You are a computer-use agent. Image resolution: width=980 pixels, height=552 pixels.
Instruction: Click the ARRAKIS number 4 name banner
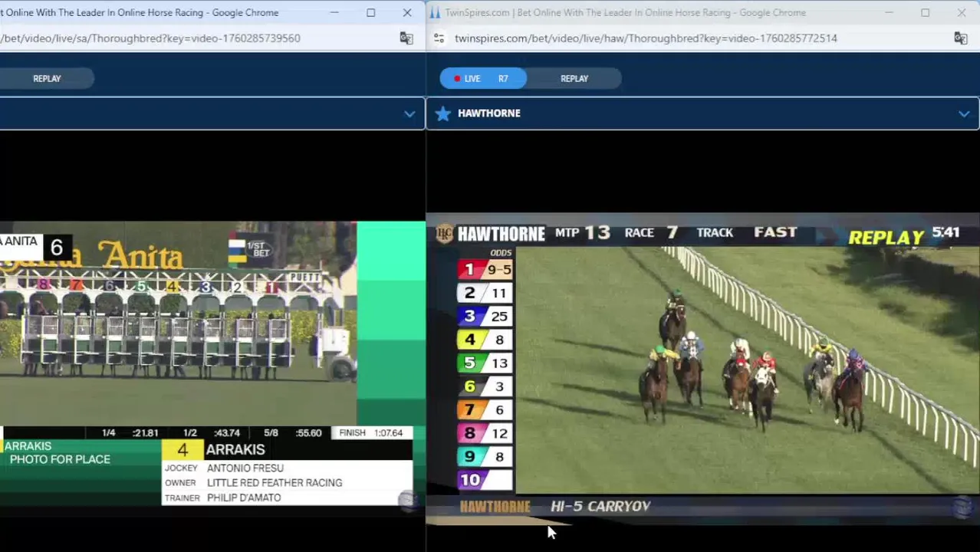pos(287,449)
